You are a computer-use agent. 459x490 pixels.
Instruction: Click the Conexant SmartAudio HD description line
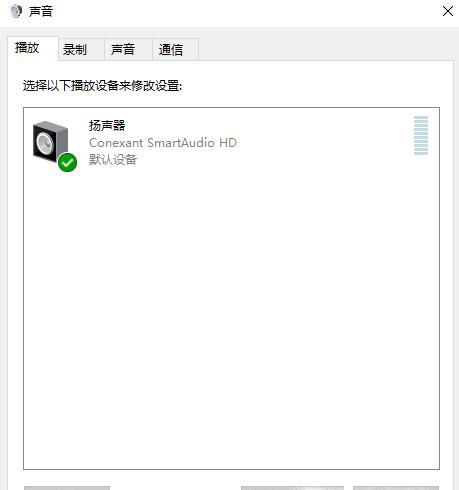163,143
